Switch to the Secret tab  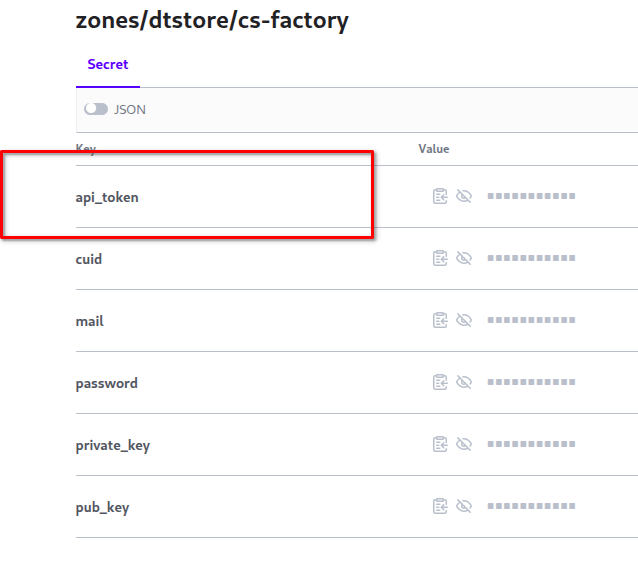[108, 64]
